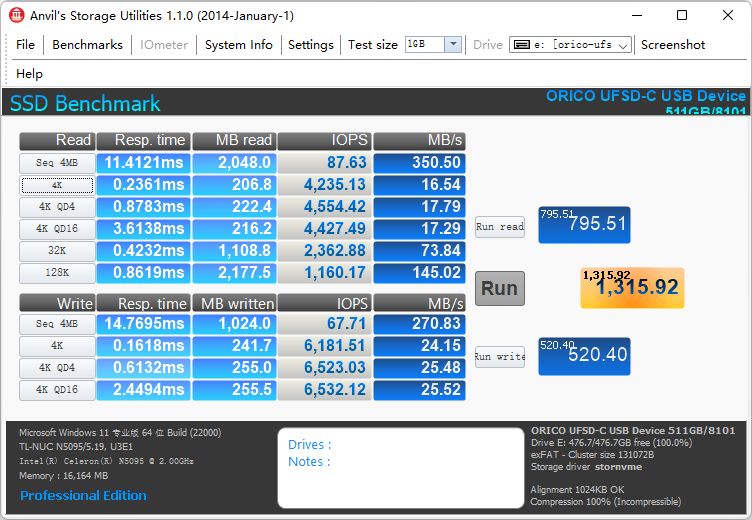The width and height of the screenshot is (752, 520).
Task: Open the File menu
Action: pyautogui.click(x=25, y=45)
